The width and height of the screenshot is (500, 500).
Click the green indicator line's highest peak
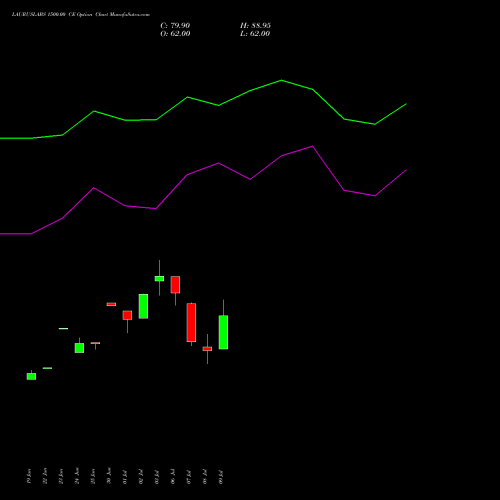pyautogui.click(x=281, y=80)
